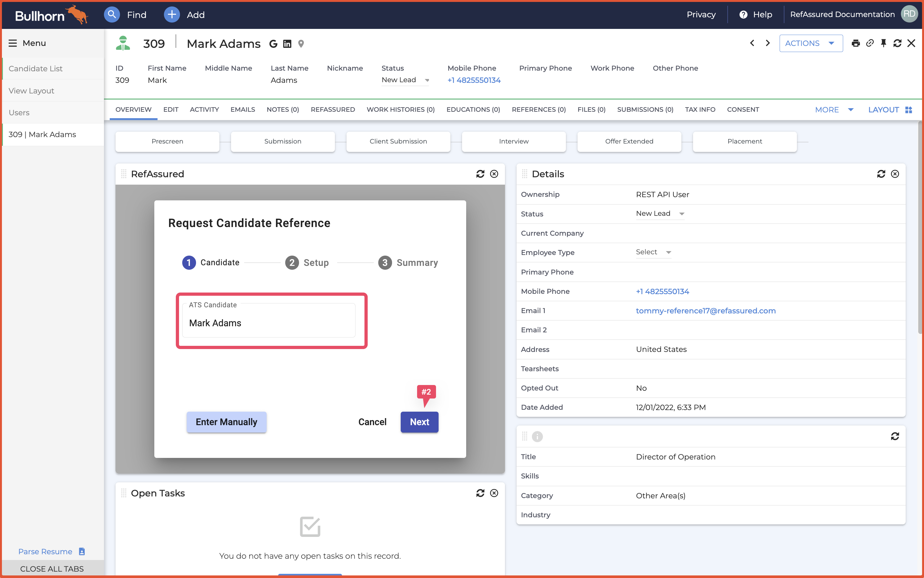Image resolution: width=924 pixels, height=578 pixels.
Task: Remove the RefAssured card
Action: [494, 174]
